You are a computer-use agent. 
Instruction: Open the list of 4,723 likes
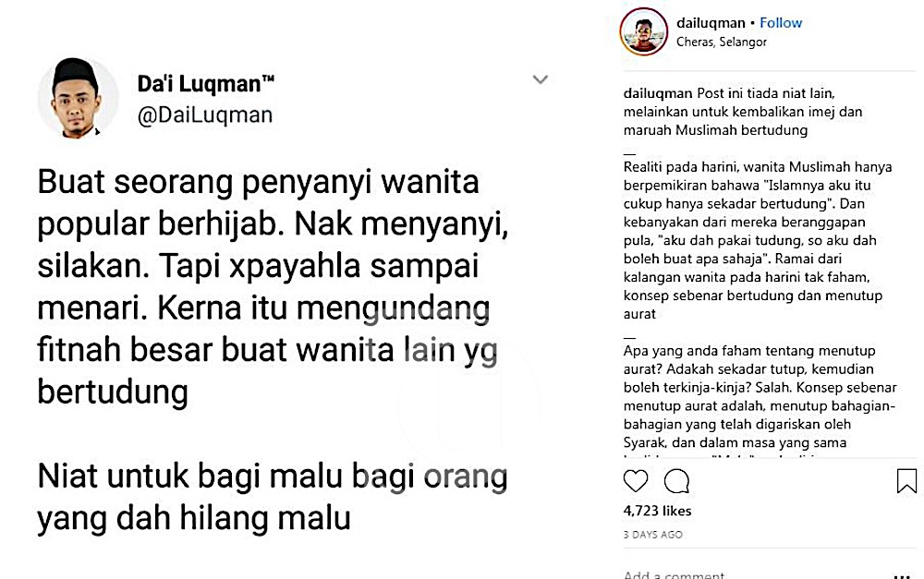657,511
